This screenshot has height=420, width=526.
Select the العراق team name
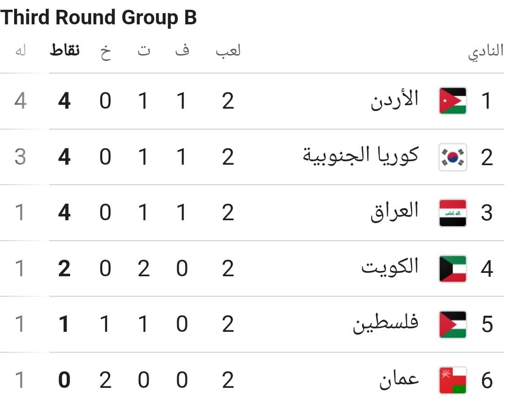[x=395, y=211]
